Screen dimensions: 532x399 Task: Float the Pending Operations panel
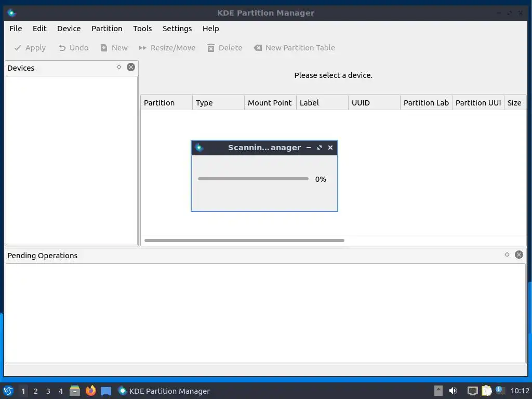(x=507, y=255)
